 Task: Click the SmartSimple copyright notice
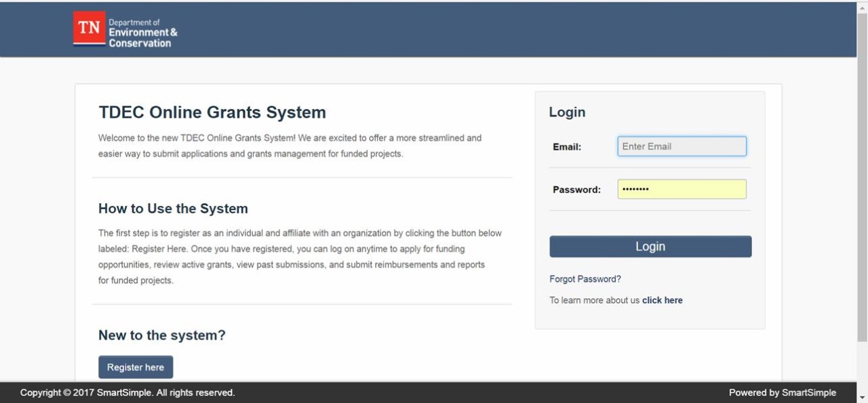point(127,392)
